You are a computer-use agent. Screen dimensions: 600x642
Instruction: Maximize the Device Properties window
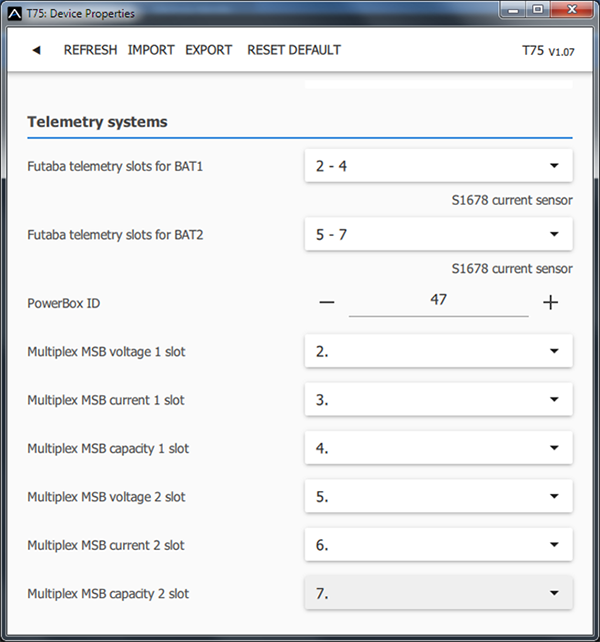click(537, 11)
